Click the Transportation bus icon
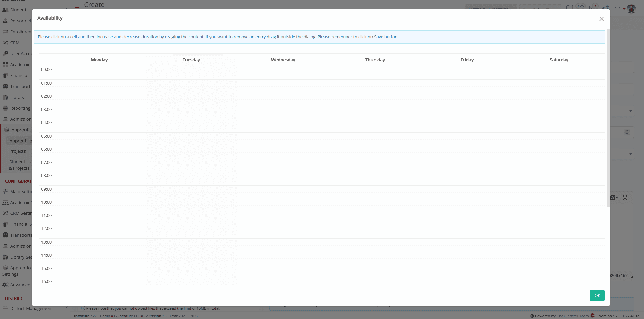This screenshot has height=319, width=644. [x=5, y=87]
